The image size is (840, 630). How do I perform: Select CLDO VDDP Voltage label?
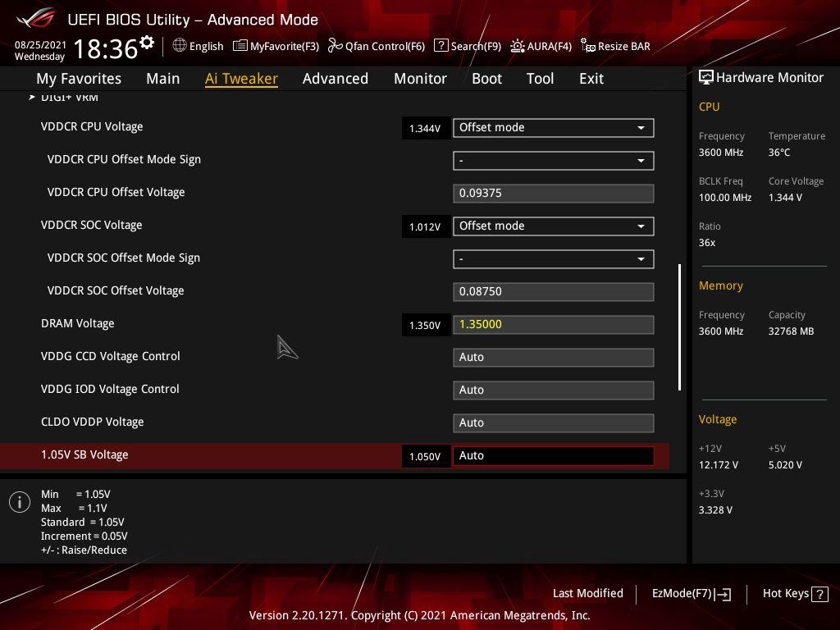click(x=92, y=422)
